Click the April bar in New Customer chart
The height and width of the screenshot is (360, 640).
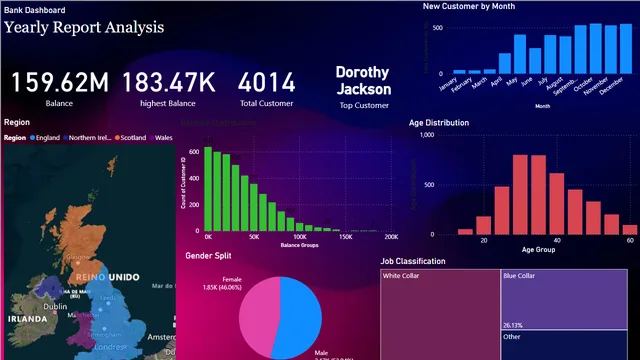(504, 63)
